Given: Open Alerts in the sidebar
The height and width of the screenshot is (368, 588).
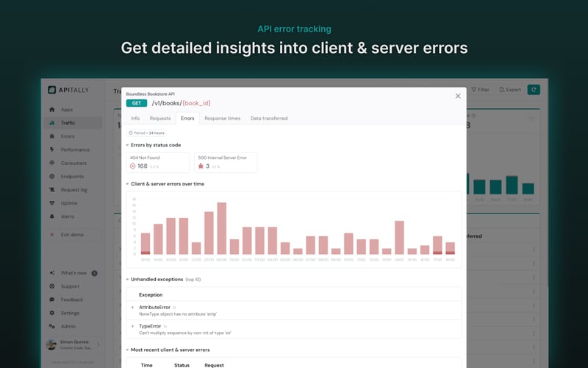Looking at the screenshot, I should coord(72,216).
